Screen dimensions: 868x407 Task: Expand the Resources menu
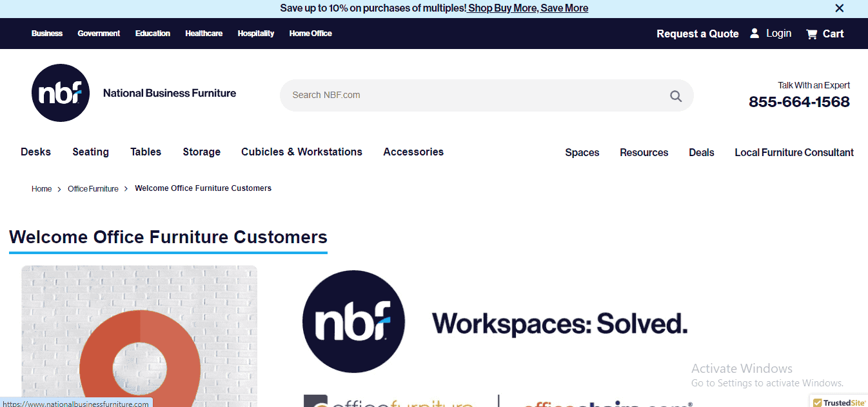[x=644, y=153]
